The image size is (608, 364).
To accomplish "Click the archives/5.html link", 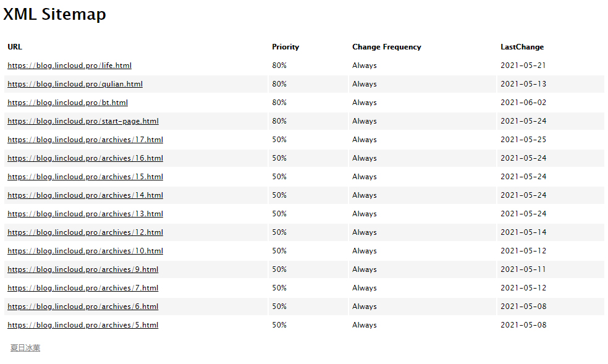I will point(83,325).
